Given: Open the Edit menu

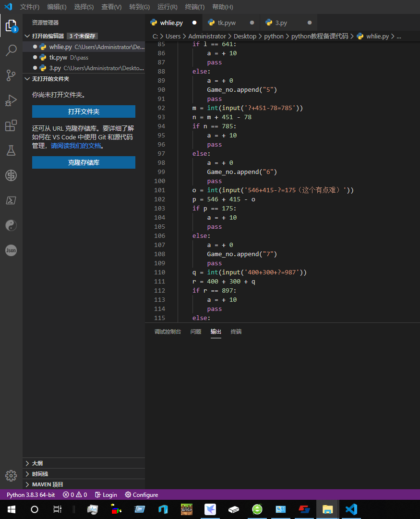Looking at the screenshot, I should click(x=57, y=7).
